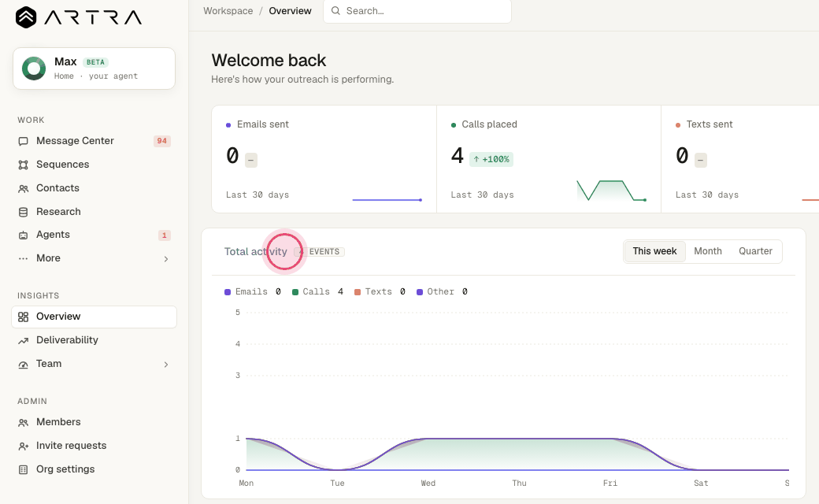This screenshot has width=819, height=504.
Task: Open Org settings
Action: (x=94, y=469)
